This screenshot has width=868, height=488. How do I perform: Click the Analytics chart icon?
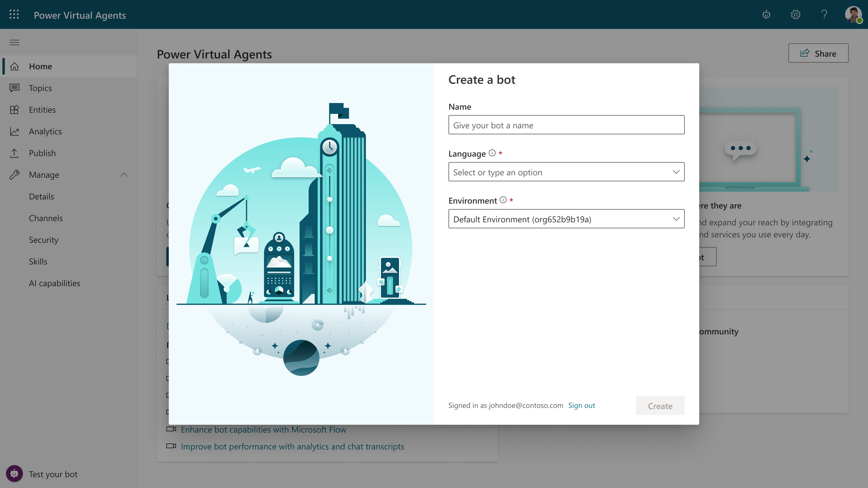[x=14, y=131]
